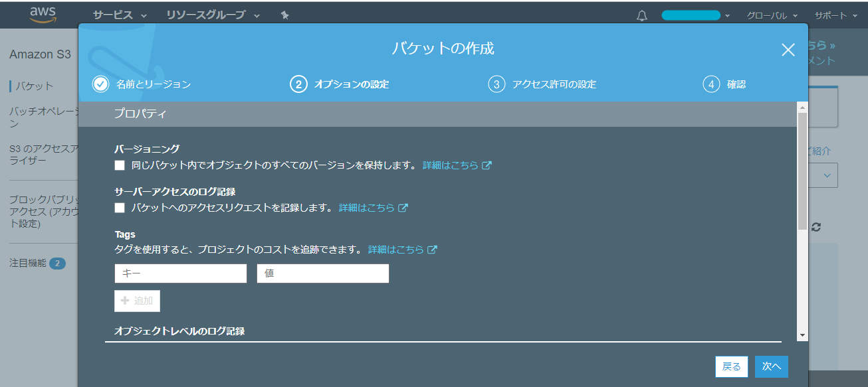Click the 追加 tag button
The height and width of the screenshot is (387, 868).
[x=137, y=301]
